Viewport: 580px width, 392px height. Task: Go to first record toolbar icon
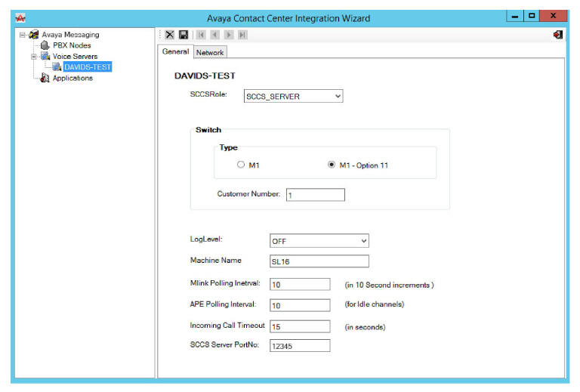pyautogui.click(x=201, y=35)
